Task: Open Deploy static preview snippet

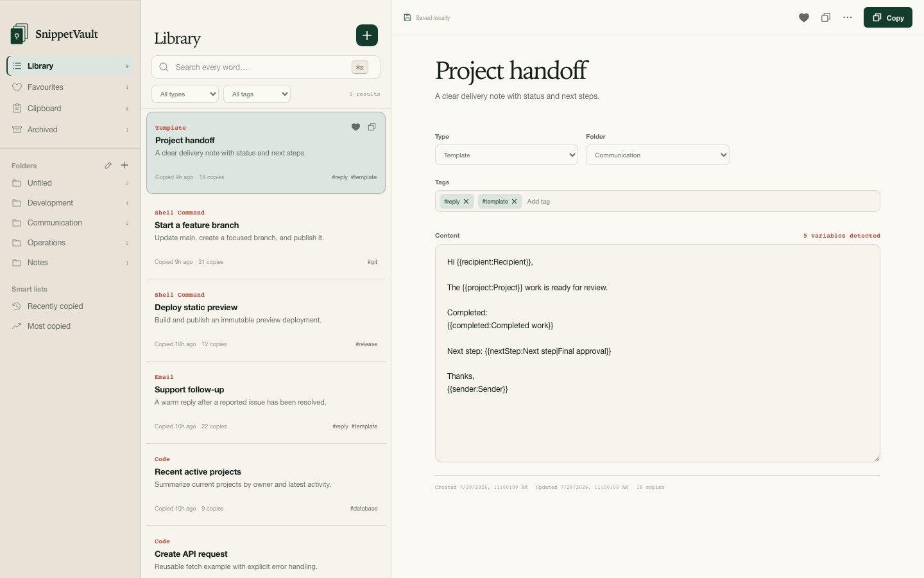Action: tap(266, 319)
